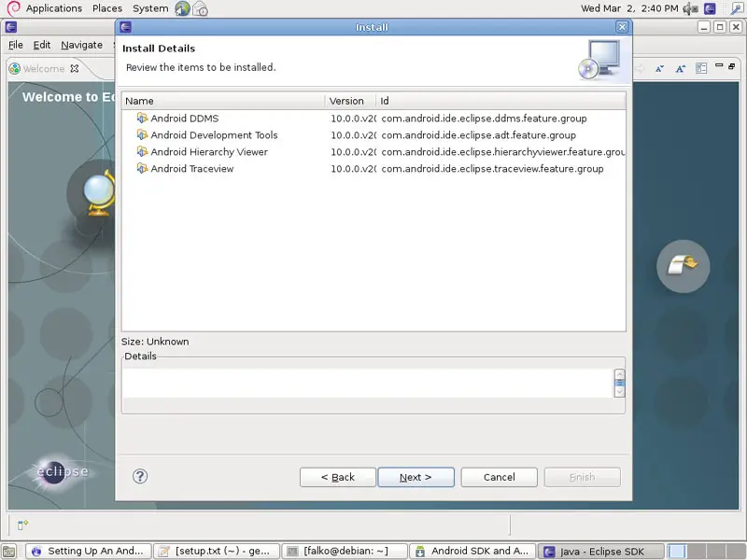The width and height of the screenshot is (747, 560).
Task: Close the Welcome tab with its X
Action: (75, 68)
